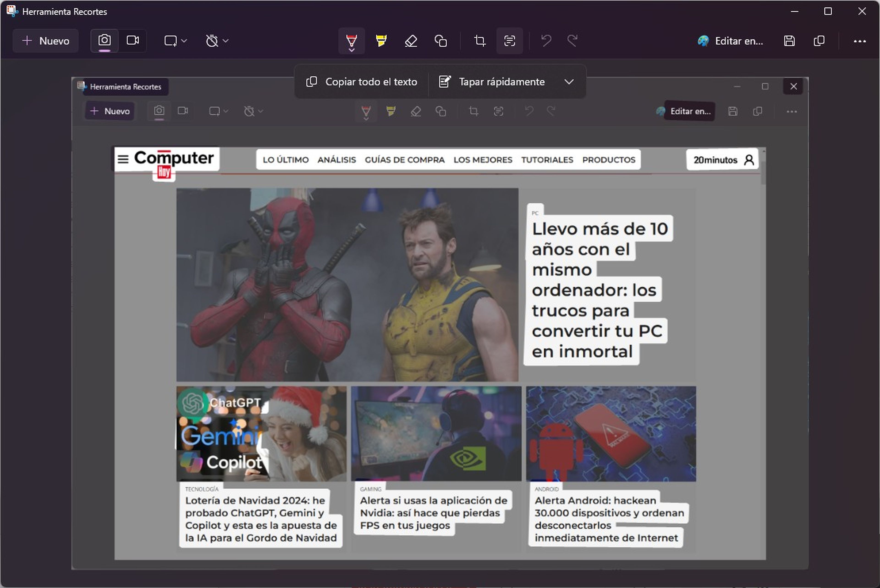Open the hamburger menu beside Computer Hoy logo

[x=123, y=159]
